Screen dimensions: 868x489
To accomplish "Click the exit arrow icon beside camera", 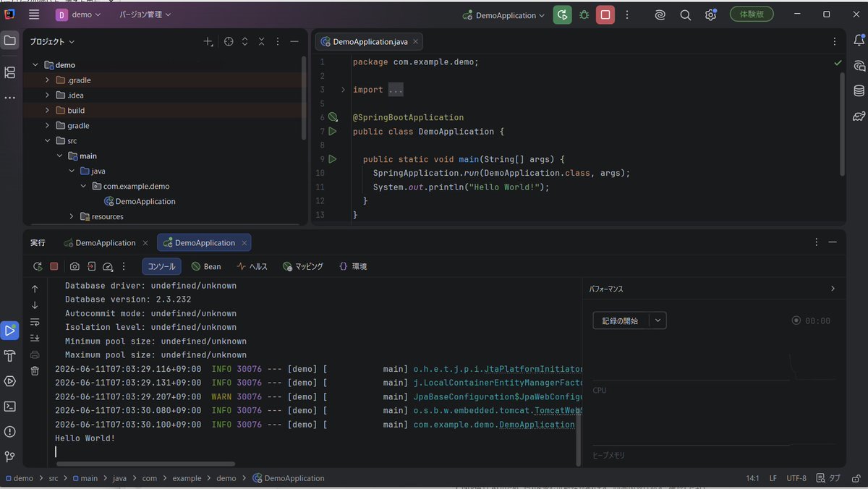I will pyautogui.click(x=92, y=266).
